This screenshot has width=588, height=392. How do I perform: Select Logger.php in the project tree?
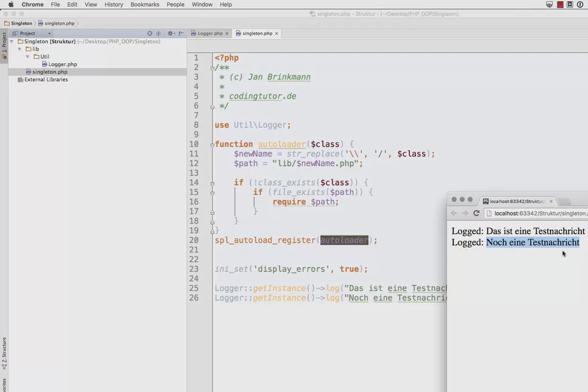(63, 64)
